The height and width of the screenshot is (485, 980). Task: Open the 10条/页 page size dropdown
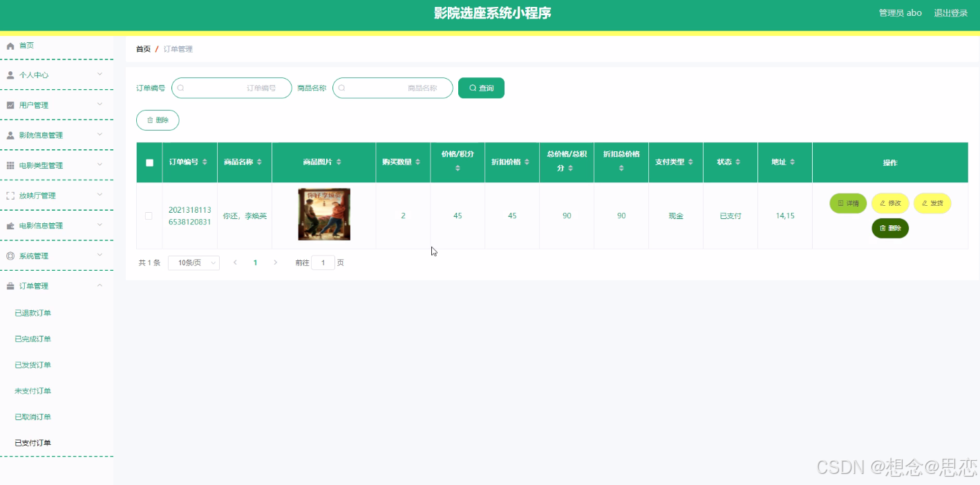point(194,263)
